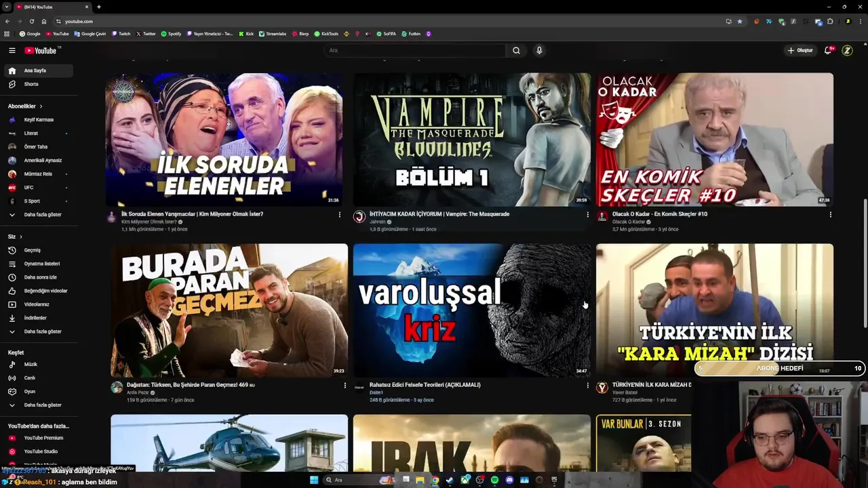Viewport: 868px width, 488px height.
Task: Open İlk Soruda Elenenler video thumbnail
Action: pos(224,140)
